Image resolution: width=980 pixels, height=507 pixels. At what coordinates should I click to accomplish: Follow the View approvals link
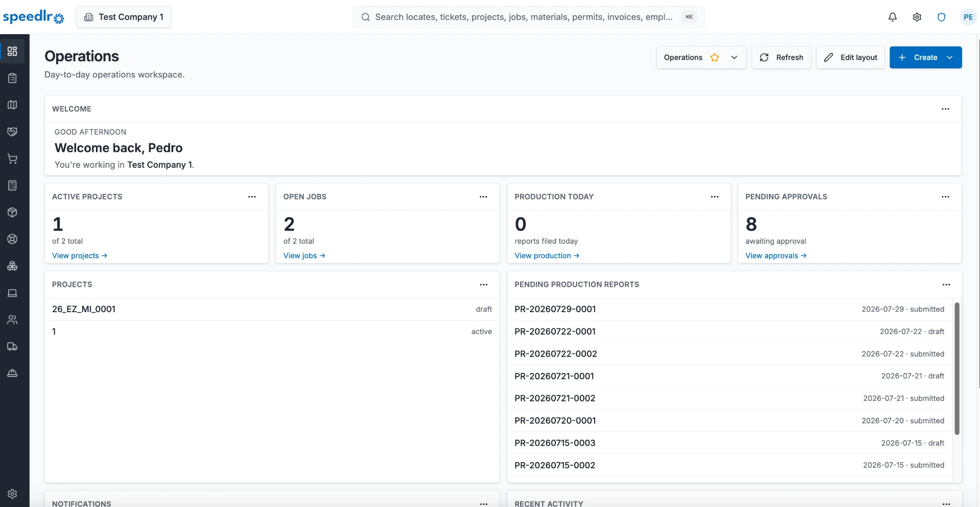click(x=776, y=256)
